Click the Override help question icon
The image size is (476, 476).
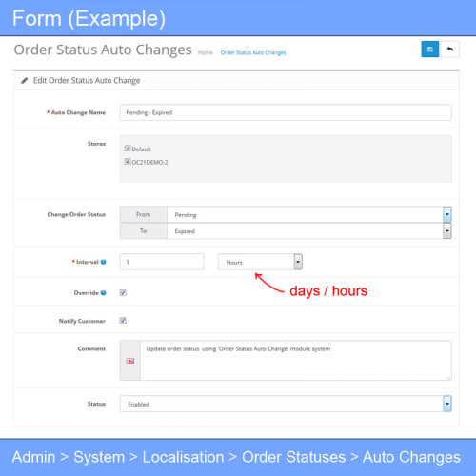103,293
